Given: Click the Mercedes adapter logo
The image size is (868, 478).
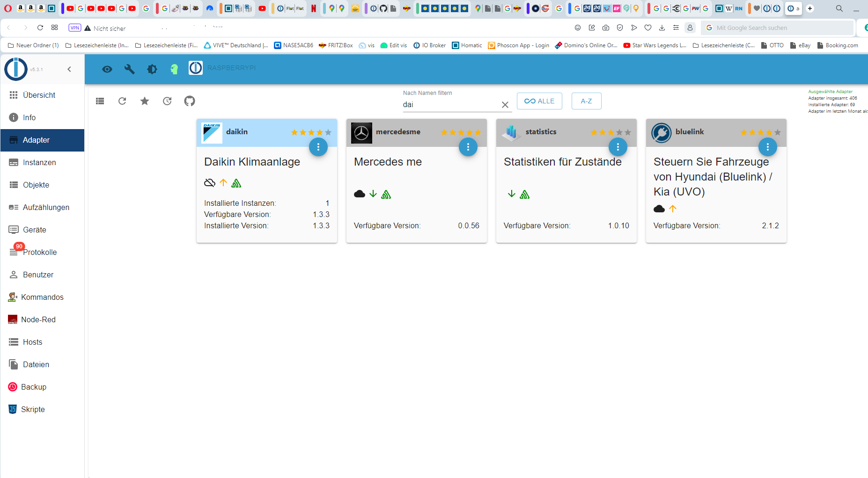Looking at the screenshot, I should (361, 133).
